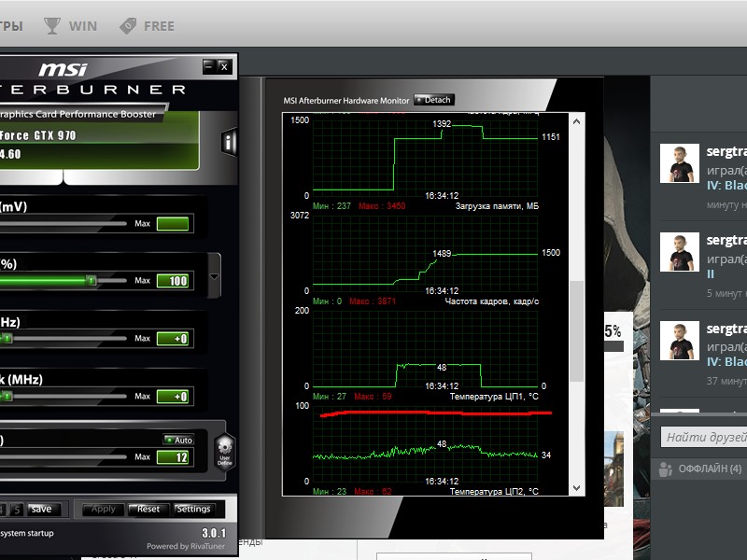The image size is (747, 560).
Task: Click the 'Загрузка памяти, МБ' label
Action: pos(497,206)
